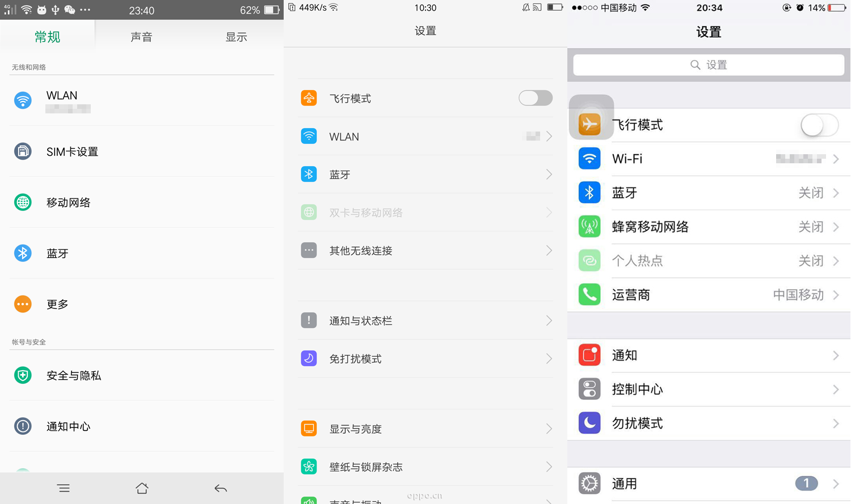Open 安全与隐私 shield icon
The height and width of the screenshot is (504, 851).
point(23,375)
